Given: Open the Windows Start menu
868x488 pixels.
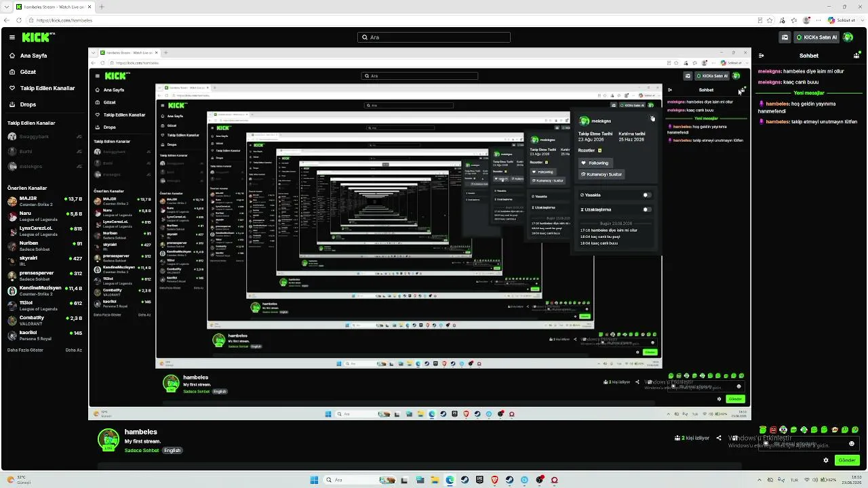Looking at the screenshot, I should tap(314, 480).
